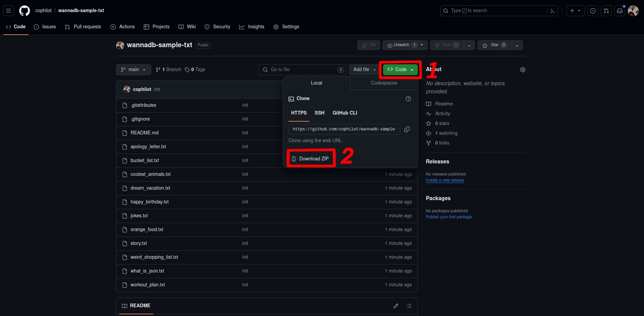644x316 pixels.
Task: Switch to the Pull requests tab
Action: (83, 27)
